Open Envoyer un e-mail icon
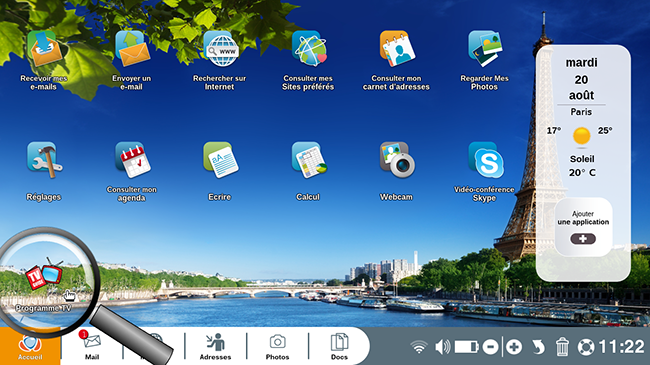The width and height of the screenshot is (650, 365). tap(132, 49)
